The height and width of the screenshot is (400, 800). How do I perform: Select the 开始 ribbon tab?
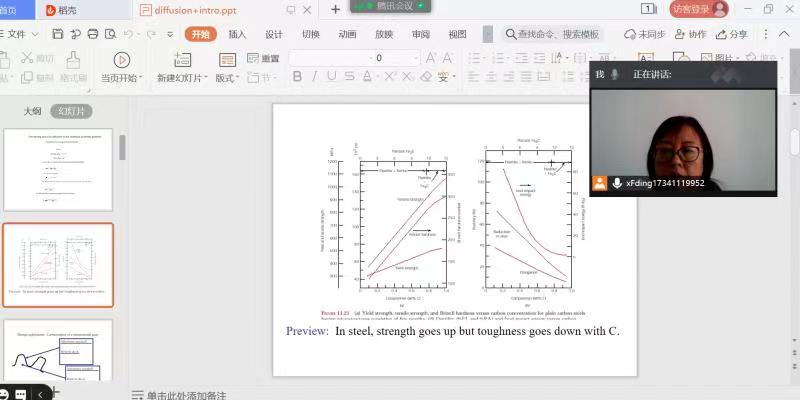pyautogui.click(x=201, y=34)
